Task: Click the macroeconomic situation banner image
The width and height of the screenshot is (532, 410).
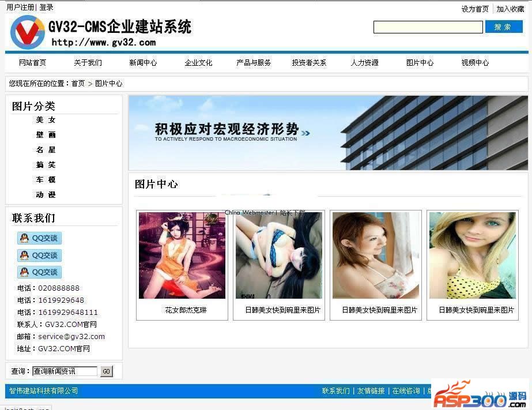Action: (328, 133)
